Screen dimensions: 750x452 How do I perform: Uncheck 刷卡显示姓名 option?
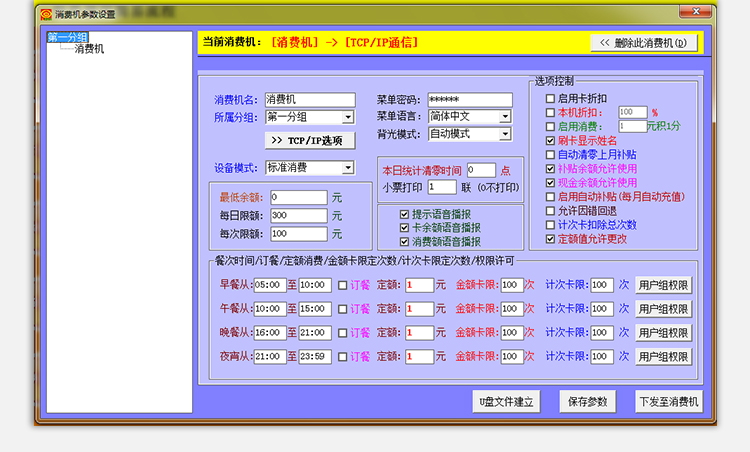550,141
